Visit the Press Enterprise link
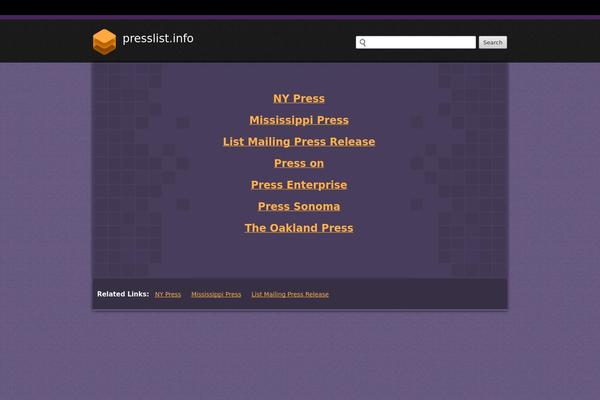Screen dimensions: 600x400 click(x=299, y=184)
